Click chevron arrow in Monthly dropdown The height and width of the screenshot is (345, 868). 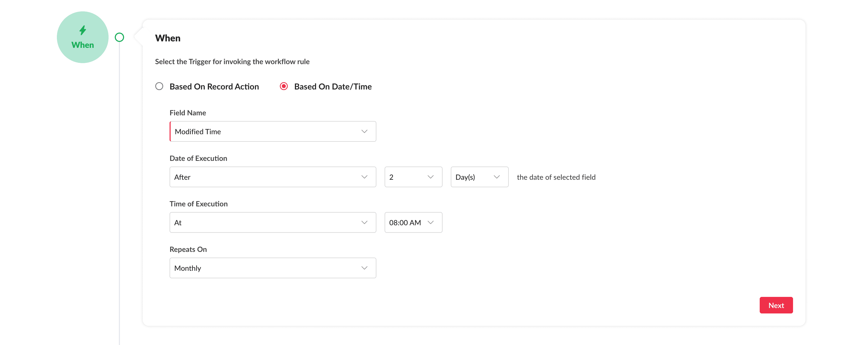364,268
